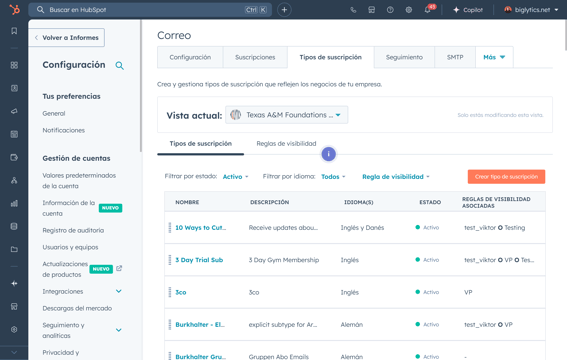567x360 pixels.
Task: Open the 3 Day Trial Sub subscription
Action: (199, 260)
